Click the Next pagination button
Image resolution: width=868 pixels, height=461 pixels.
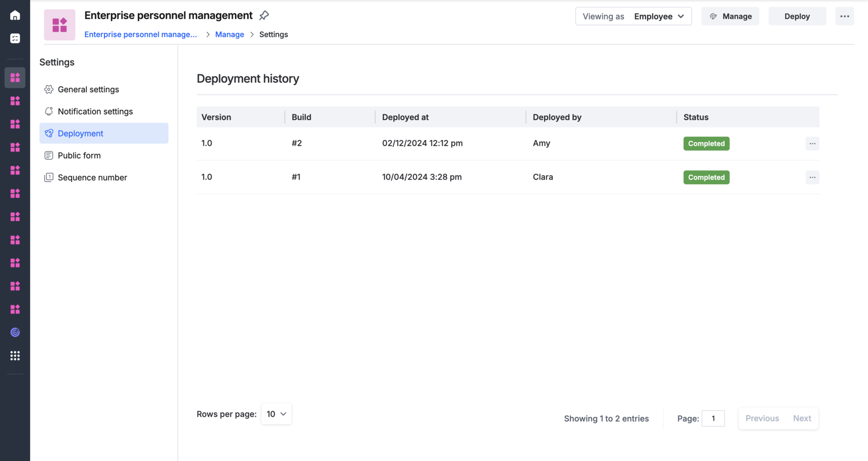point(801,419)
